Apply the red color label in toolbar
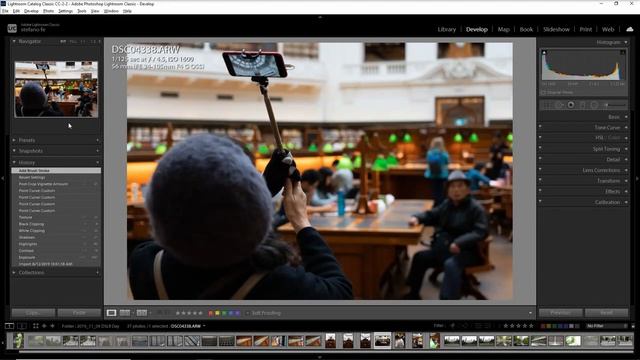 pos(211,313)
